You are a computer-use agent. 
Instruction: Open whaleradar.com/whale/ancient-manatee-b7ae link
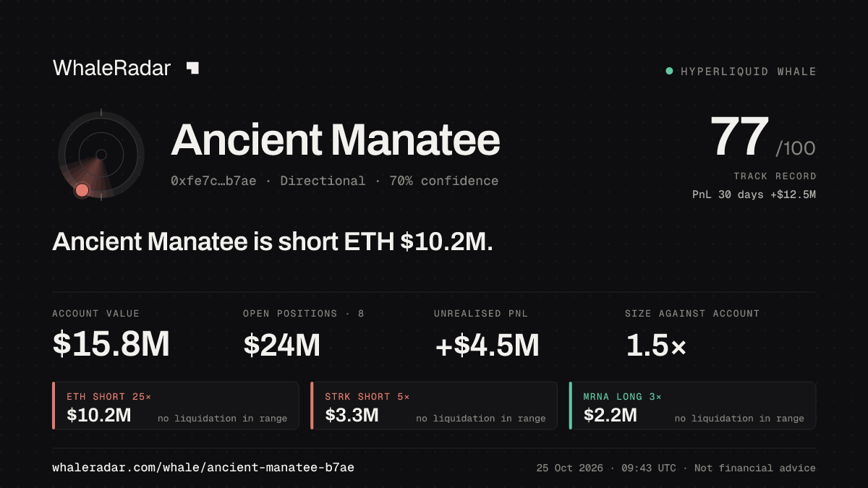203,468
